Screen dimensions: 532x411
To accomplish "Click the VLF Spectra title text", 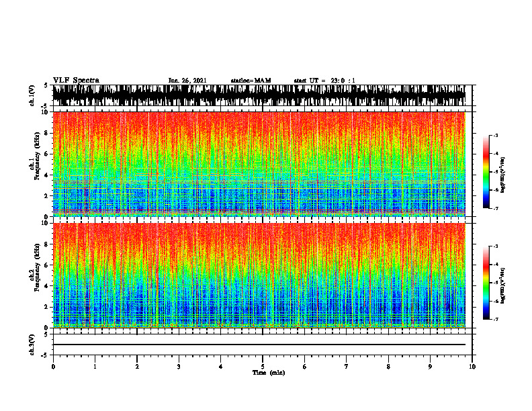I will click(76, 81).
